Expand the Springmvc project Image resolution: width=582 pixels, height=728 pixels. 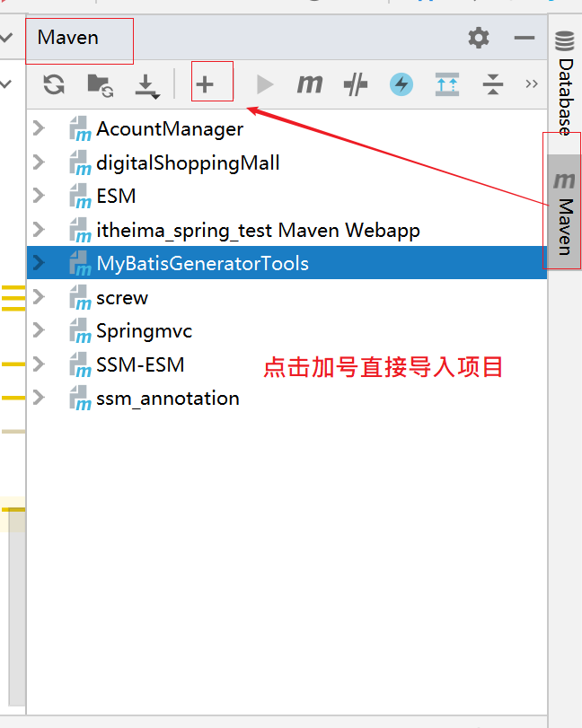tap(39, 330)
